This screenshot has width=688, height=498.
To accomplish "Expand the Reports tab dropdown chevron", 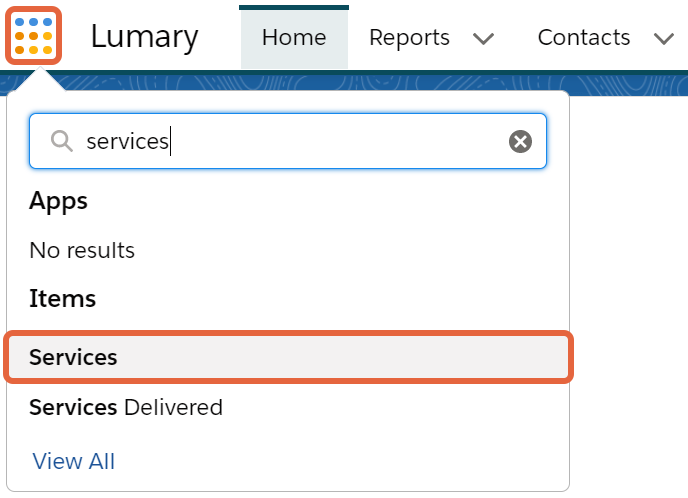I will (x=483, y=39).
